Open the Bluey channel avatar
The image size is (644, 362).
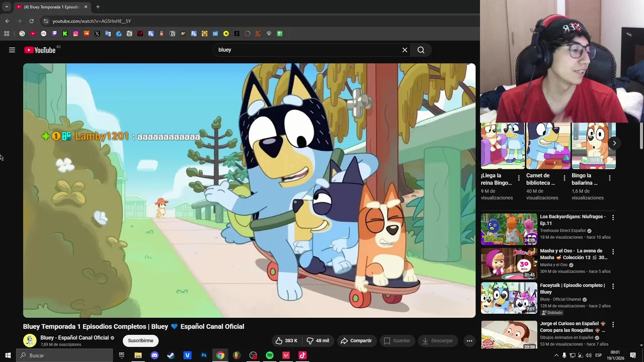tap(30, 340)
